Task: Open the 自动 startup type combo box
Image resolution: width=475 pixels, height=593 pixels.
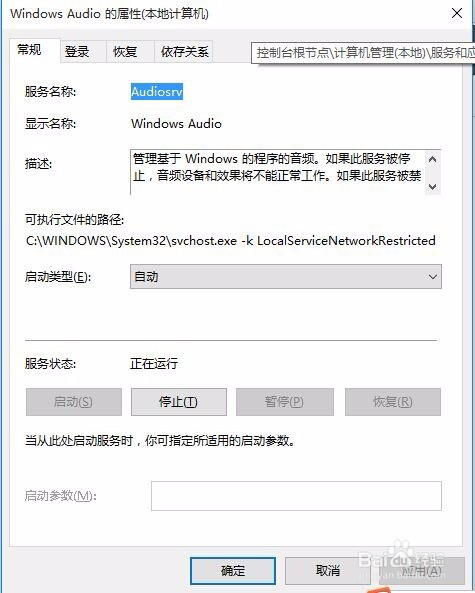Action: coord(286,277)
